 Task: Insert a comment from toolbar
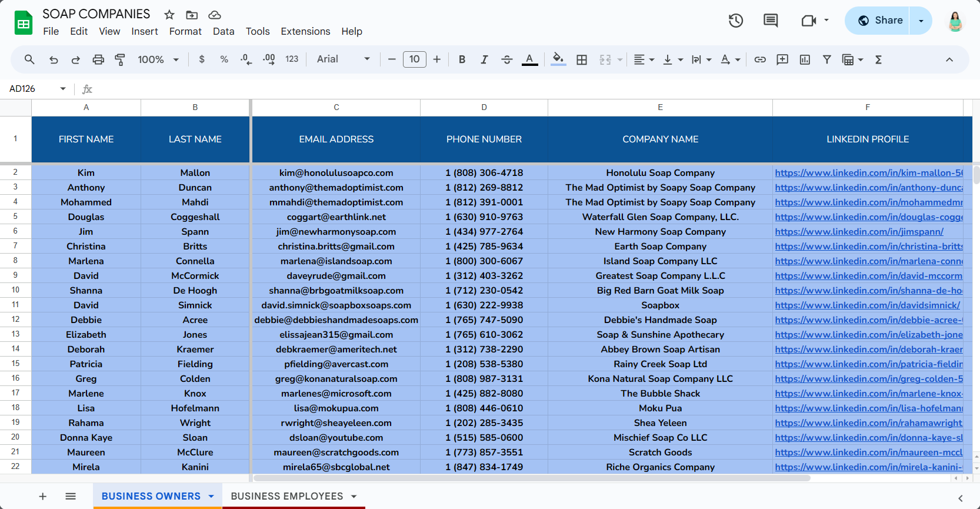click(782, 59)
